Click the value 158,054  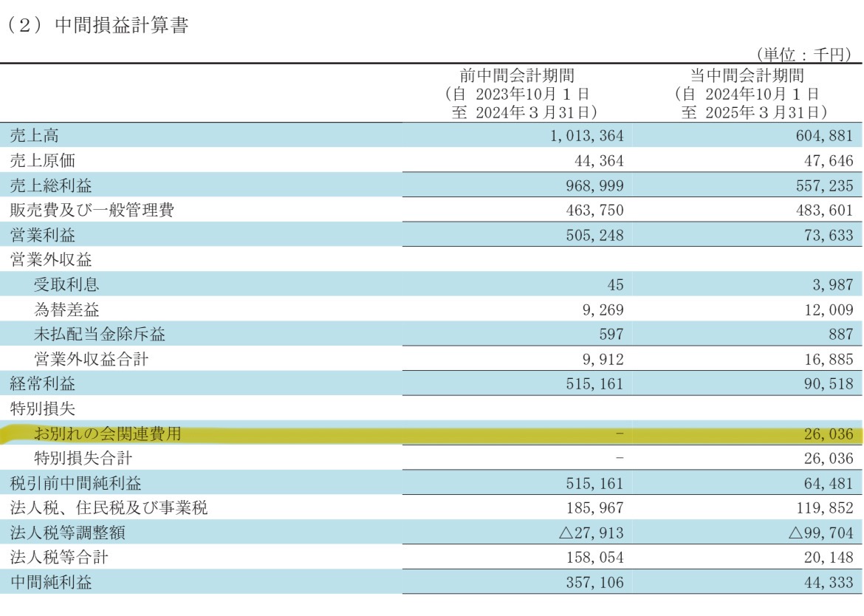(594, 558)
